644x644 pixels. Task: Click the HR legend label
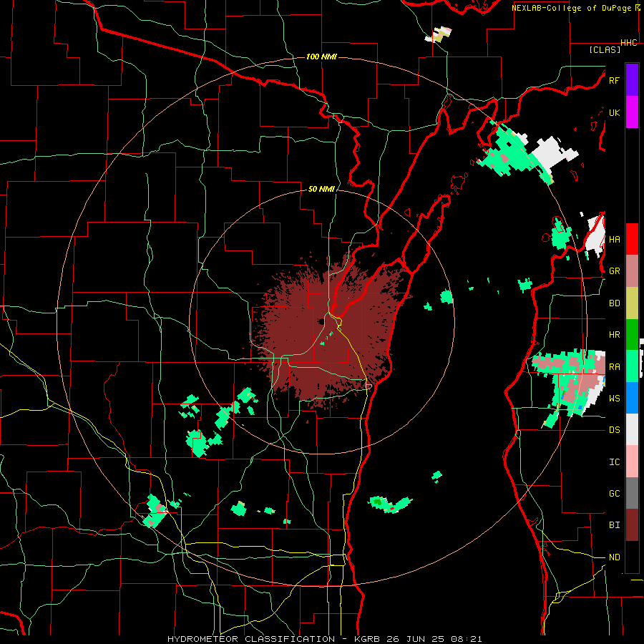tap(614, 335)
